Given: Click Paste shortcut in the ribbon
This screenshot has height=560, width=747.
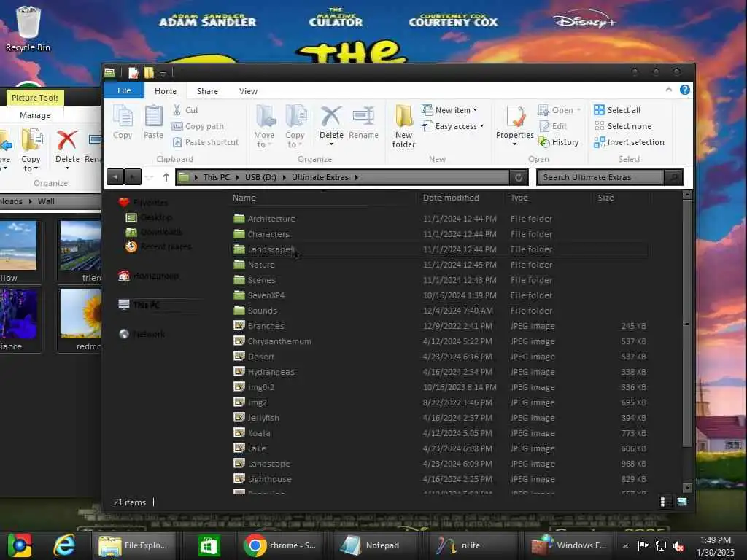Looking at the screenshot, I should pos(205,142).
